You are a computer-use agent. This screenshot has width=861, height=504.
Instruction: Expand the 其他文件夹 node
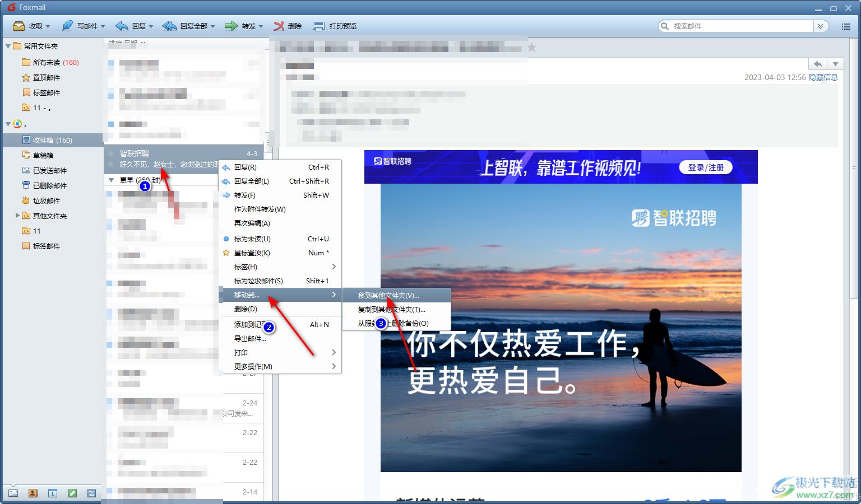pyautogui.click(x=17, y=215)
